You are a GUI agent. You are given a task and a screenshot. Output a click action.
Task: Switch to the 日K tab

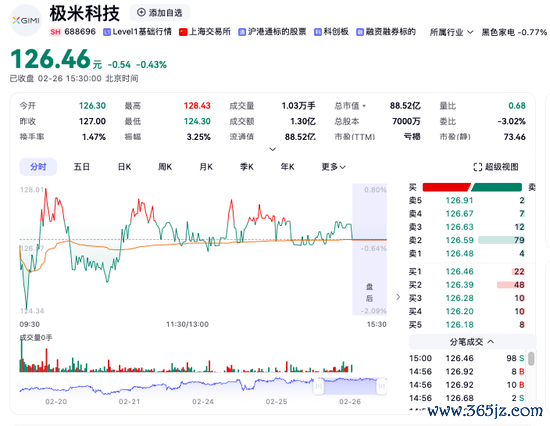coord(124,167)
